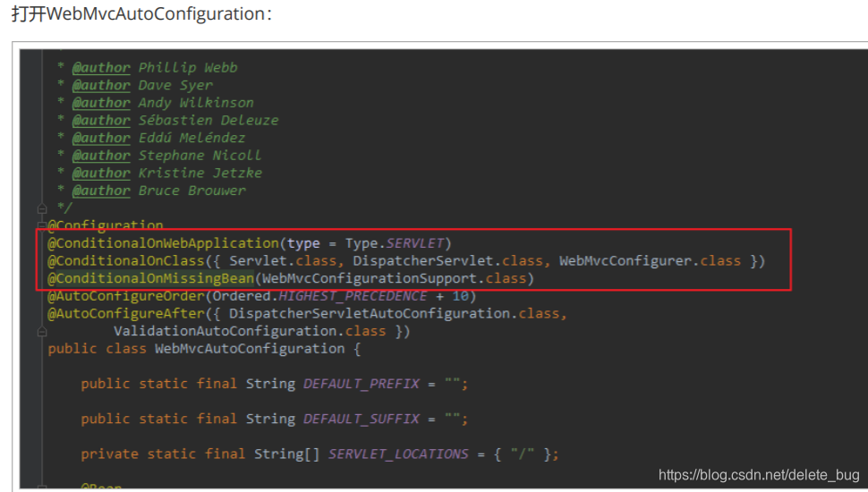Click the highlighted @ConditionalOnMissingBean annotation
The width and height of the screenshot is (868, 492).
pyautogui.click(x=150, y=278)
